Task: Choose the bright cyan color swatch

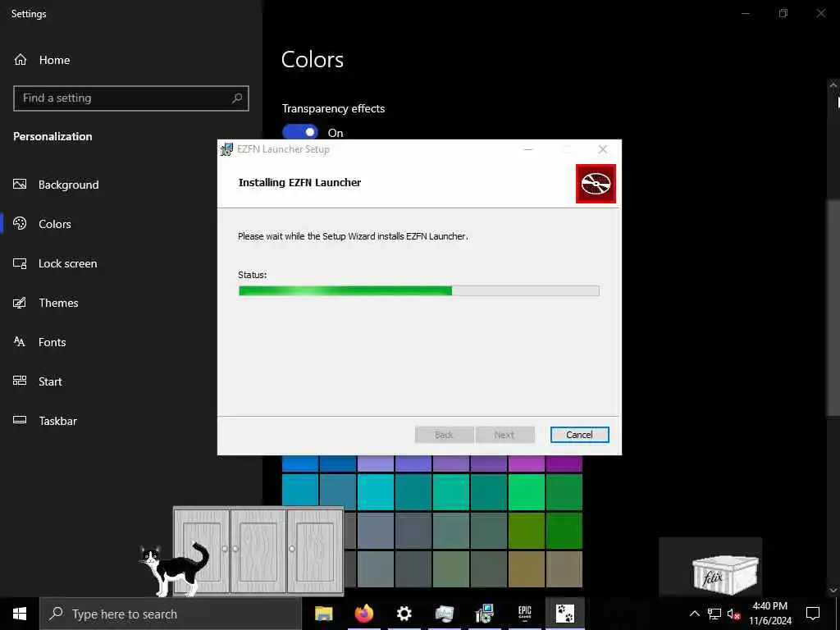Action: click(x=376, y=492)
